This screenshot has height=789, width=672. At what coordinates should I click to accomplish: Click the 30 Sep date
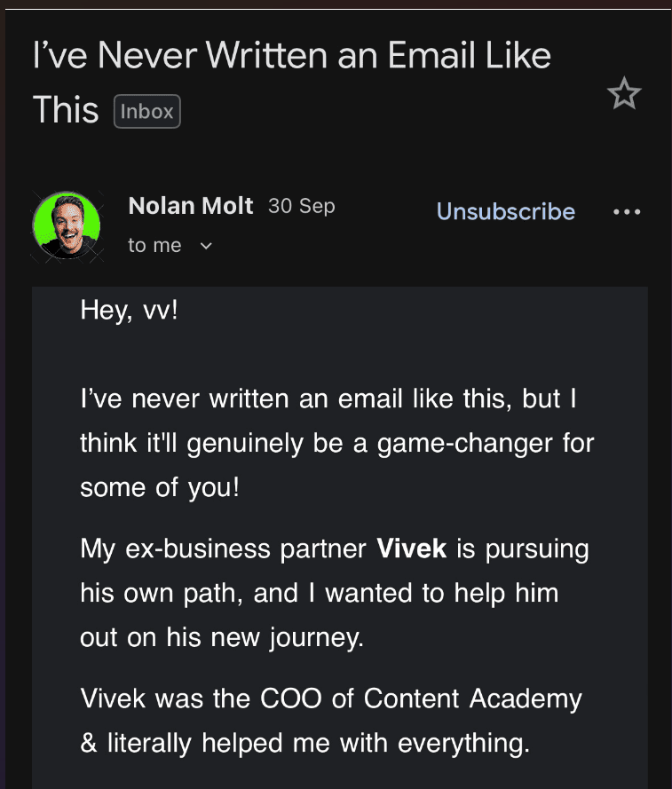click(x=301, y=207)
